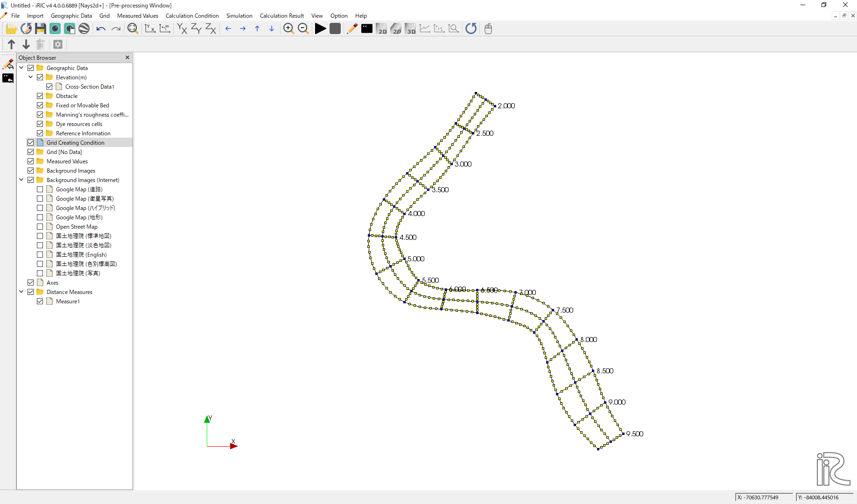Move view right with blue arrow
The image size is (857, 504).
point(243,29)
